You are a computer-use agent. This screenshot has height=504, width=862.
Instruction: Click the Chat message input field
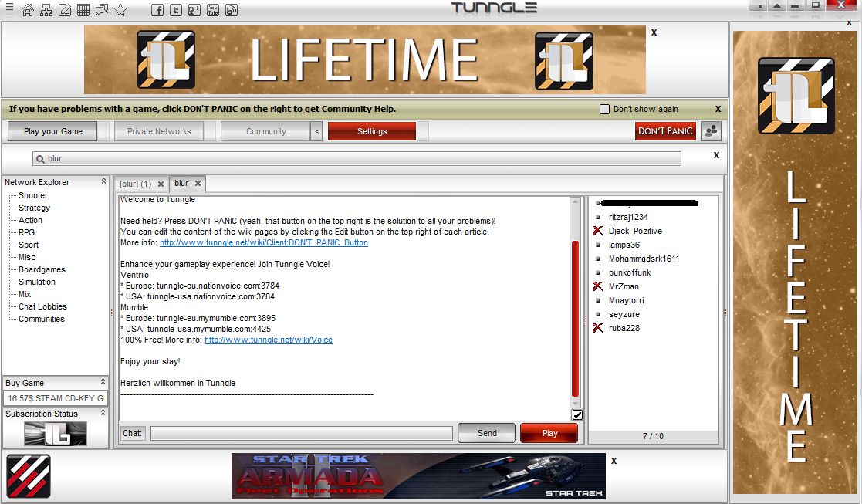[302, 433]
